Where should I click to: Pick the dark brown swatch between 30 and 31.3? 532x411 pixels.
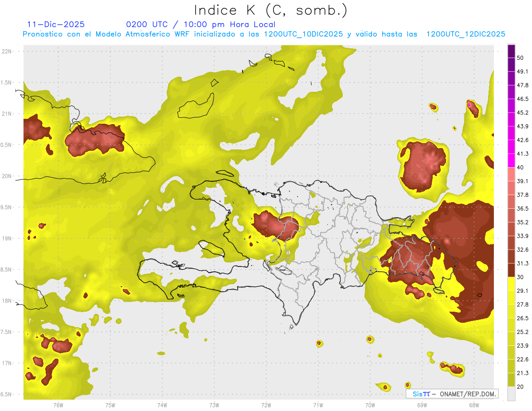[x=511, y=270]
